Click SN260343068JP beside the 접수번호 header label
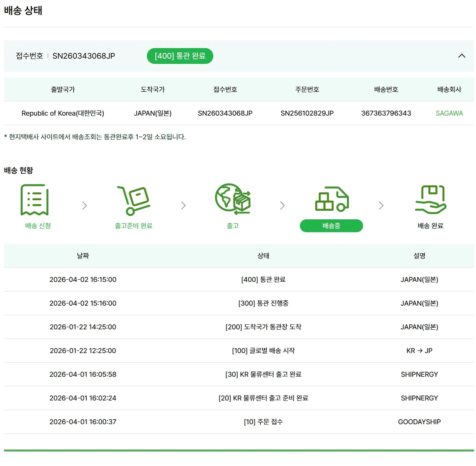476x466 pixels. (x=84, y=56)
